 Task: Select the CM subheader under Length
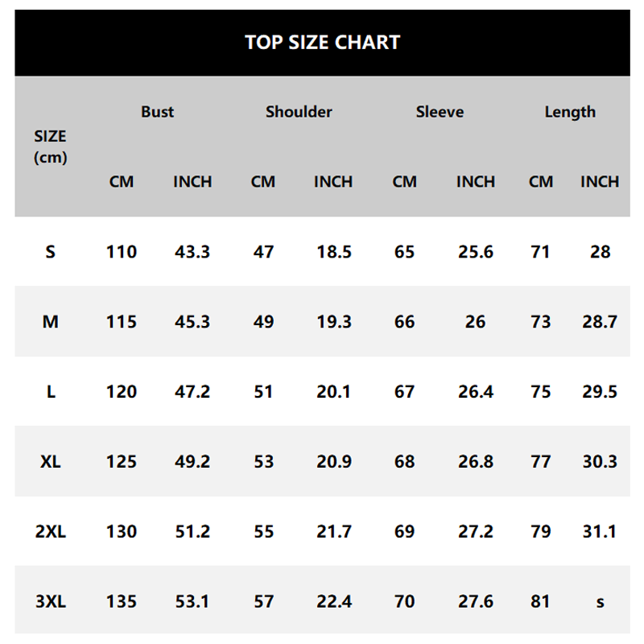pyautogui.click(x=541, y=182)
